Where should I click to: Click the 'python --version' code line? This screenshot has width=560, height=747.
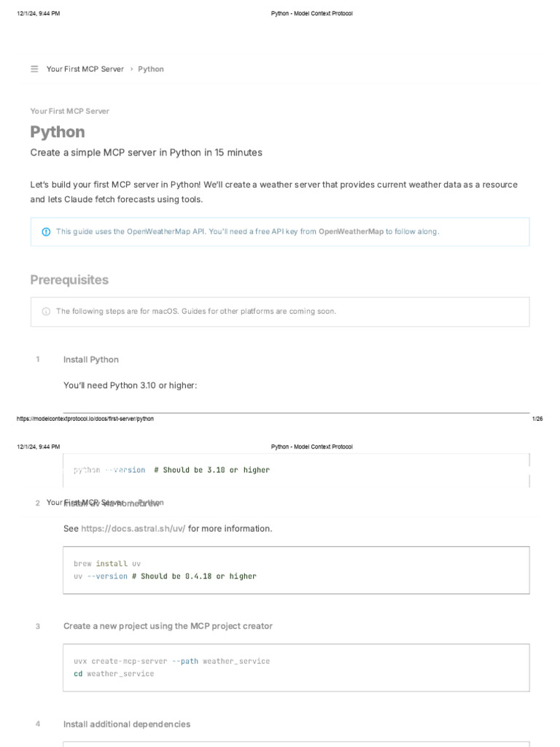171,470
